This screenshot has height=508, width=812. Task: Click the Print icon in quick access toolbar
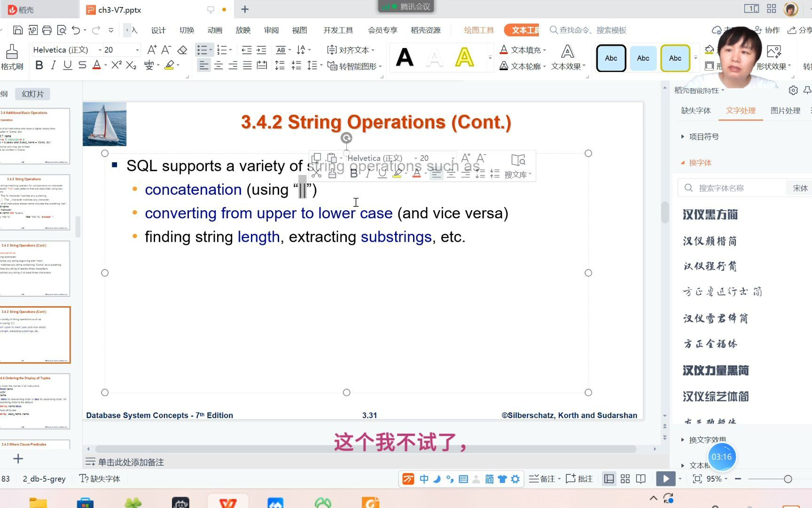click(x=47, y=30)
